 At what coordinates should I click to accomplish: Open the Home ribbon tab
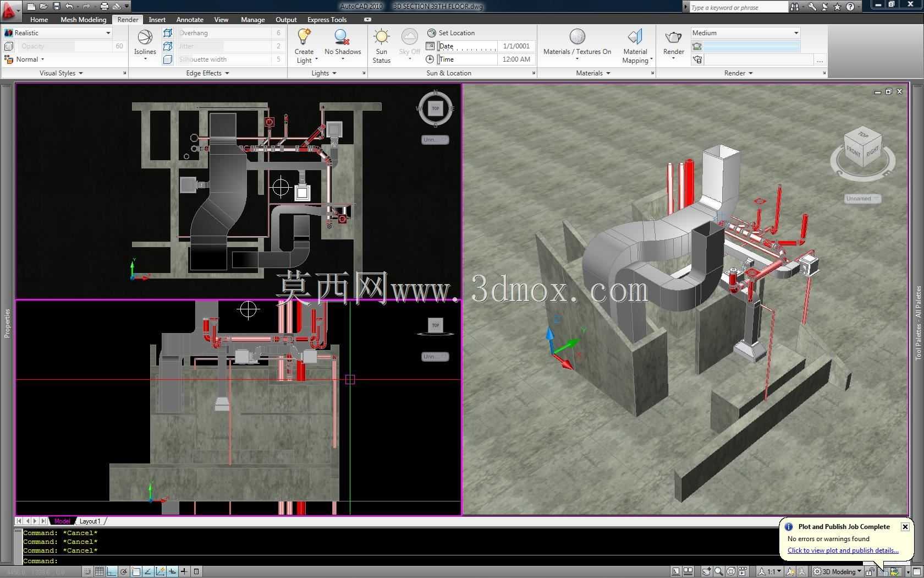click(x=39, y=19)
